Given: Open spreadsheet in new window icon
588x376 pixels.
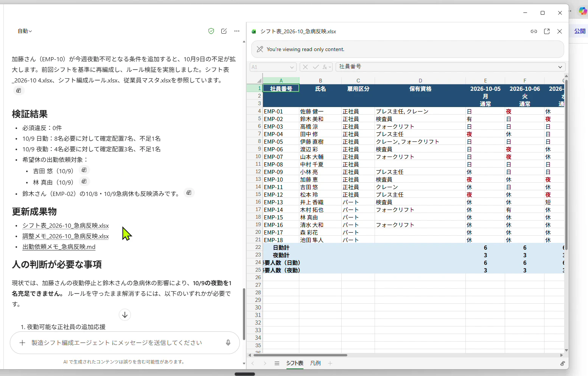Looking at the screenshot, I should click(x=547, y=31).
